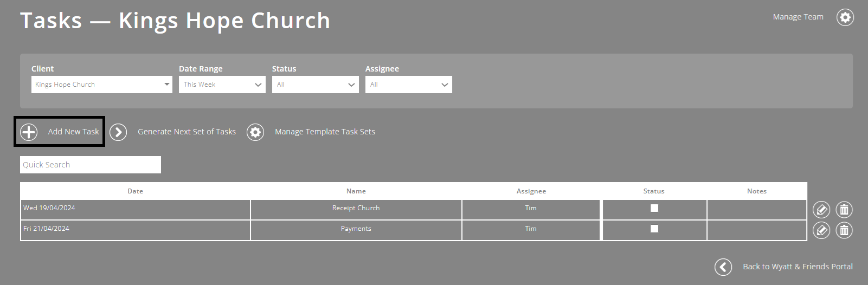The height and width of the screenshot is (285, 868).
Task: Click the Notes column header
Action: (757, 191)
